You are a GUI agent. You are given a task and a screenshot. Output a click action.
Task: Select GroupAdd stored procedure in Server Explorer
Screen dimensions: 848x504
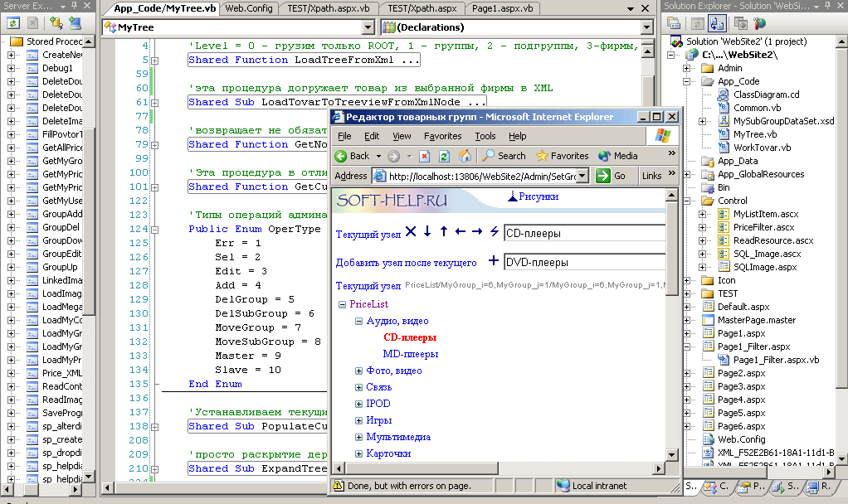(x=62, y=214)
